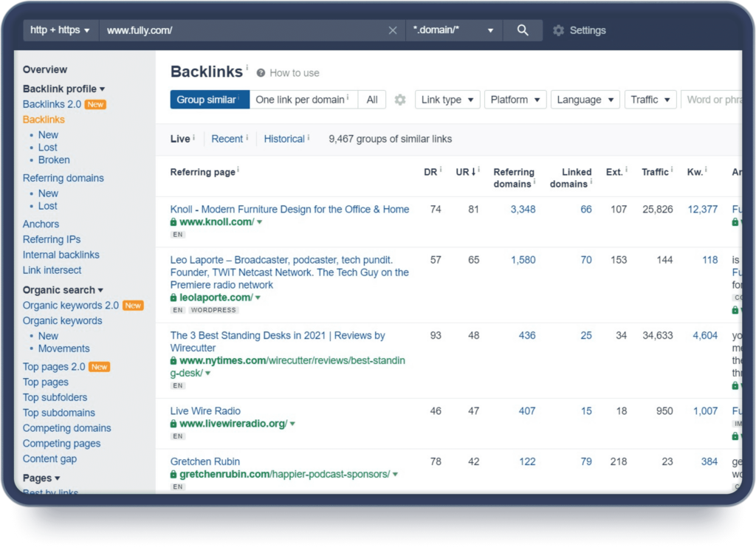Open Link intersect in sidebar
756x550 pixels.
(x=52, y=270)
